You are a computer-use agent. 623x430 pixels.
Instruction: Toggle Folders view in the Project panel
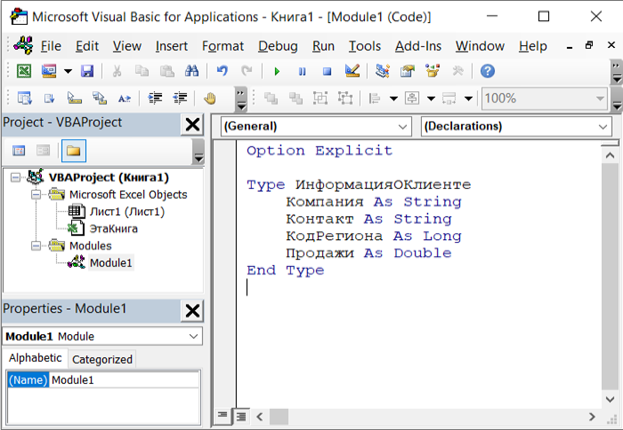pos(74,151)
